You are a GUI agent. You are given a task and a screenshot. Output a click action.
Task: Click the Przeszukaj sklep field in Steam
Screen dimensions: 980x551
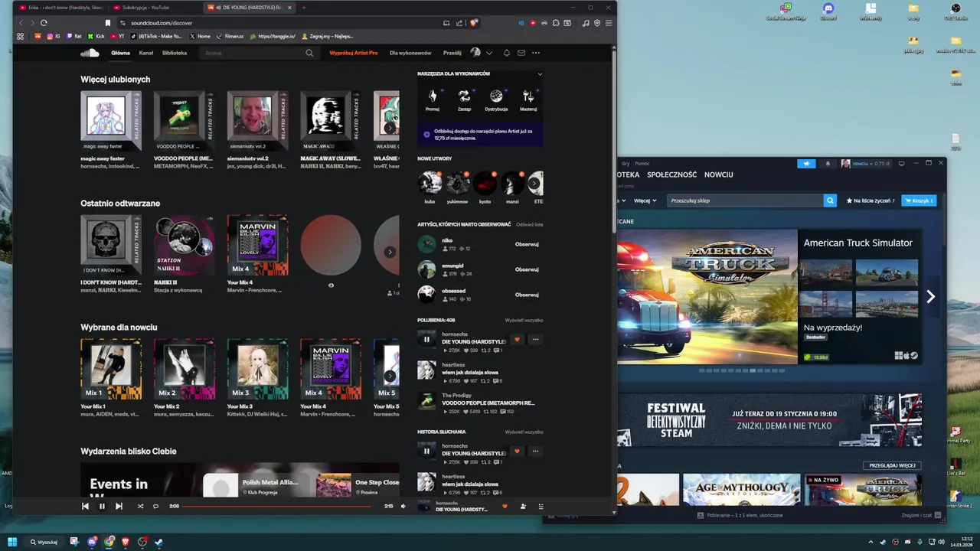[744, 201]
